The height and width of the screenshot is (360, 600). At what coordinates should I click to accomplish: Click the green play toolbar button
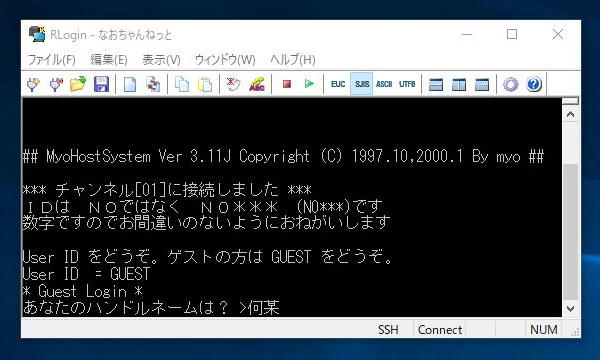tap(309, 83)
